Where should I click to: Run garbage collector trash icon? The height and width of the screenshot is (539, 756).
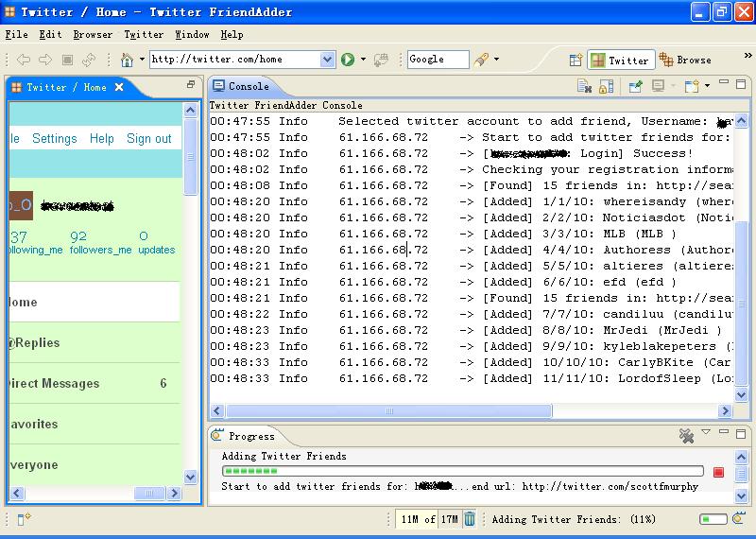point(469,519)
